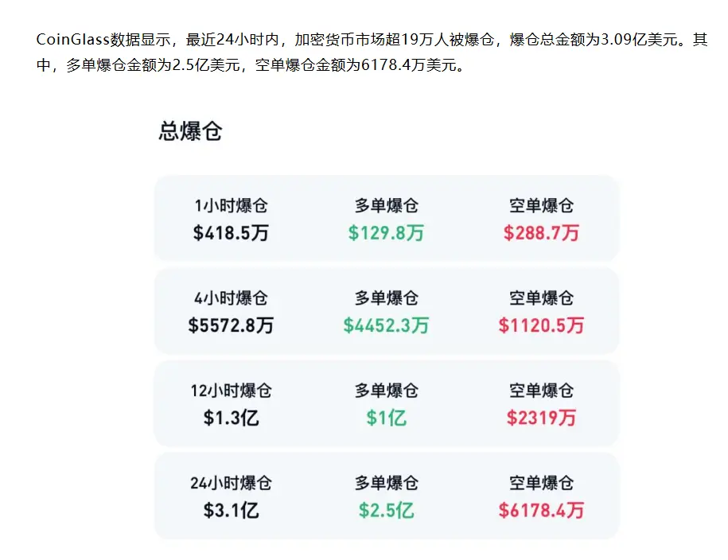Click the red $288.7万 short liquidation value
728x560 pixels.
541,232
